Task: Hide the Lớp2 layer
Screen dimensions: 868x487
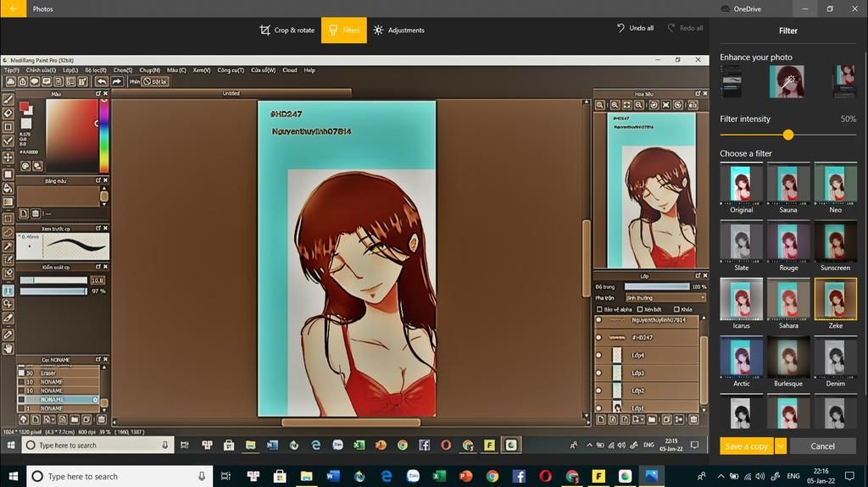Action: (598, 390)
